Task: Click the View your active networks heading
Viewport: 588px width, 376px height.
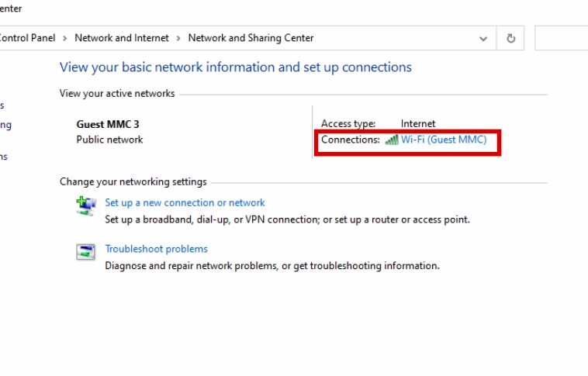Action: pos(117,93)
